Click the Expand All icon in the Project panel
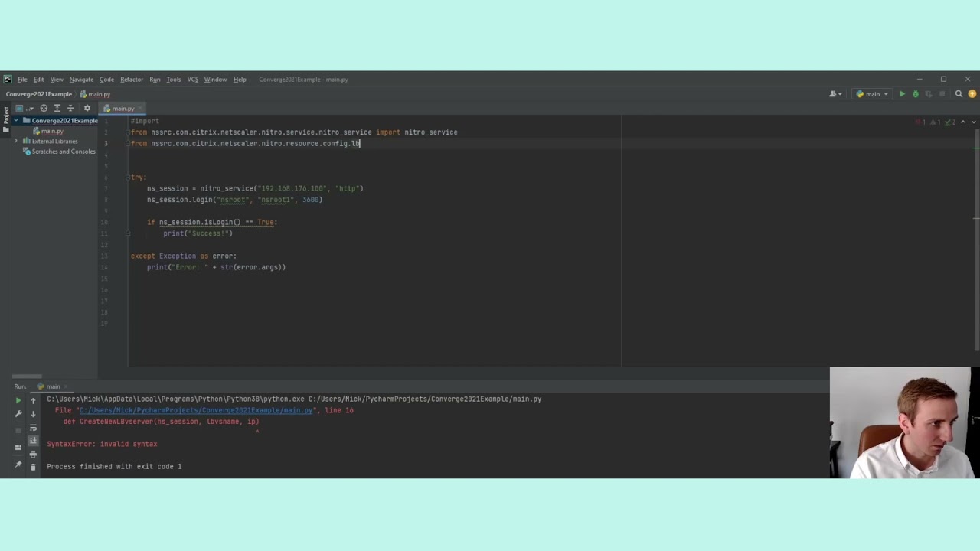The image size is (980, 551). (57, 109)
